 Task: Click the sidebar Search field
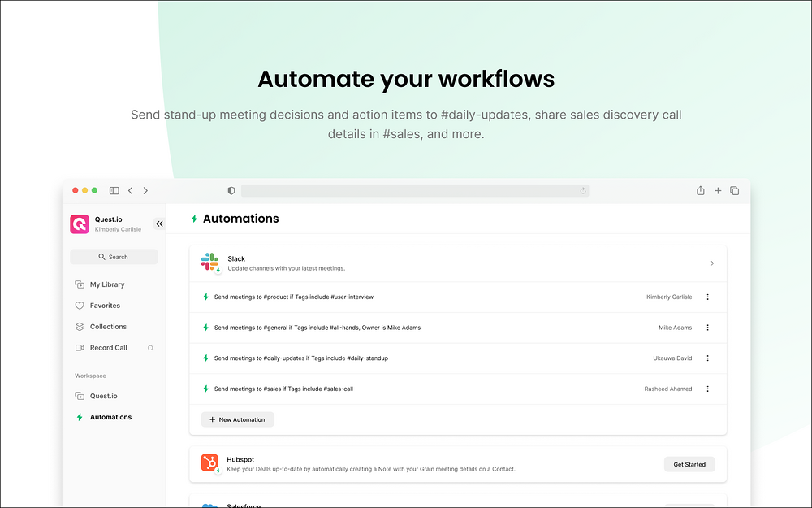tap(114, 257)
